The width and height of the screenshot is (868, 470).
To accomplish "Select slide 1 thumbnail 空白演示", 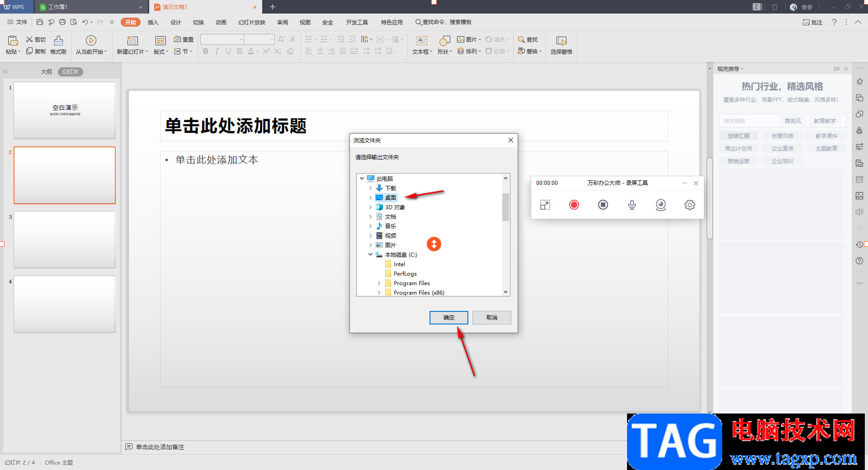I will 65,110.
